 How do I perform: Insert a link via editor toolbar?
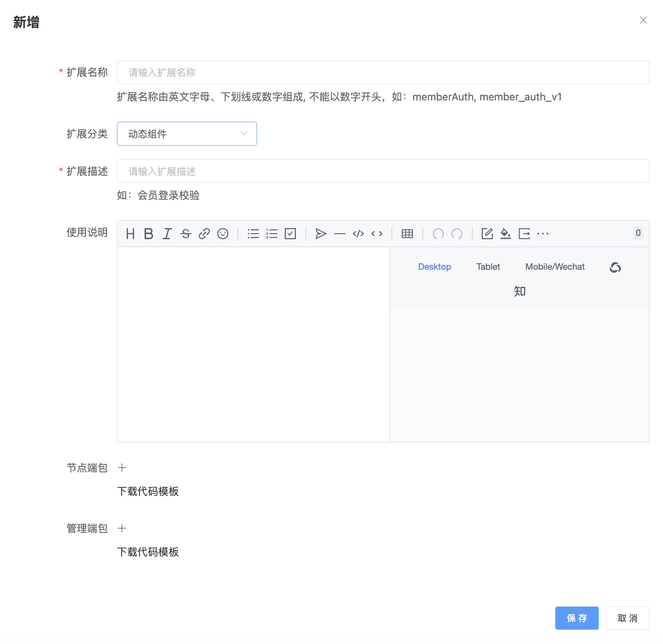[204, 234]
